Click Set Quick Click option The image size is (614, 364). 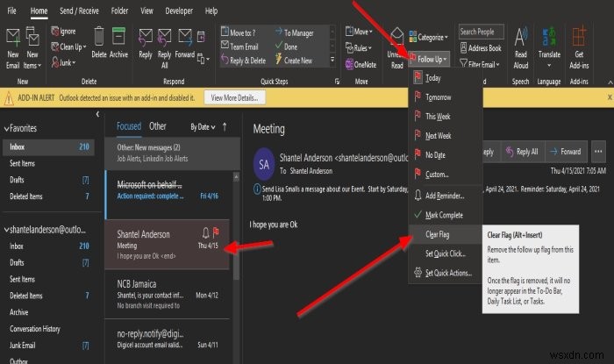pyautogui.click(x=446, y=253)
